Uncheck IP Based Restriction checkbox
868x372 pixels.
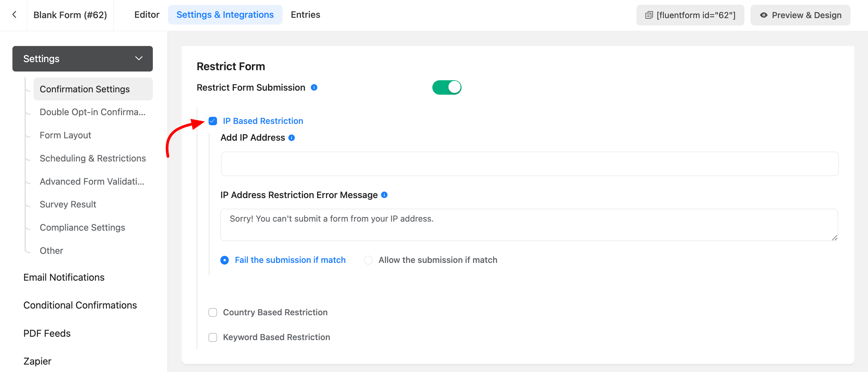click(213, 121)
